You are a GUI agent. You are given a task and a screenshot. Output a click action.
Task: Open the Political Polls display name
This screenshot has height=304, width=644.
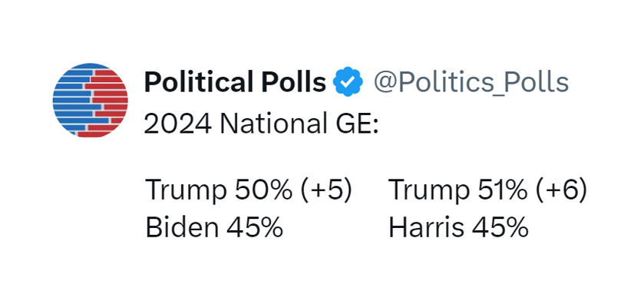[x=236, y=82]
